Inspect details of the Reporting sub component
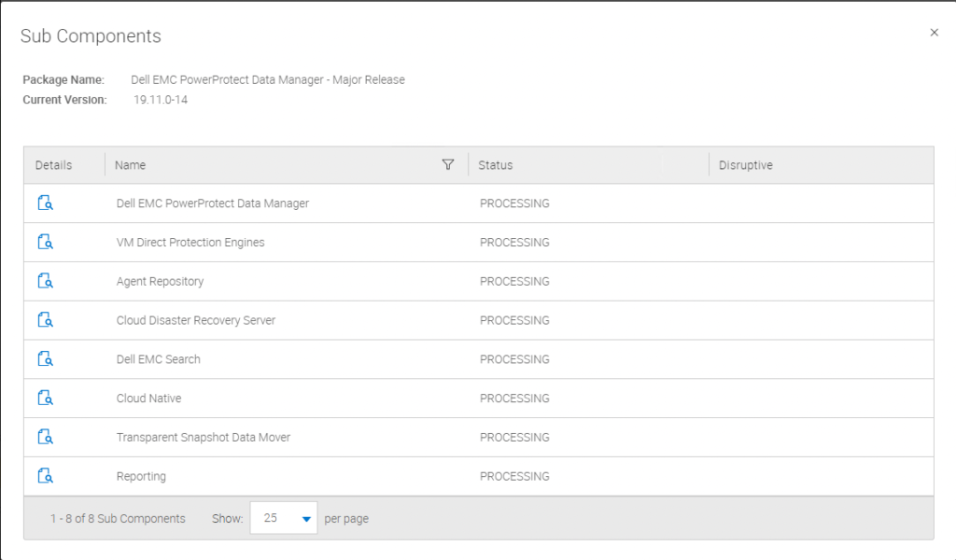Image resolution: width=956 pixels, height=560 pixels. coord(45,476)
